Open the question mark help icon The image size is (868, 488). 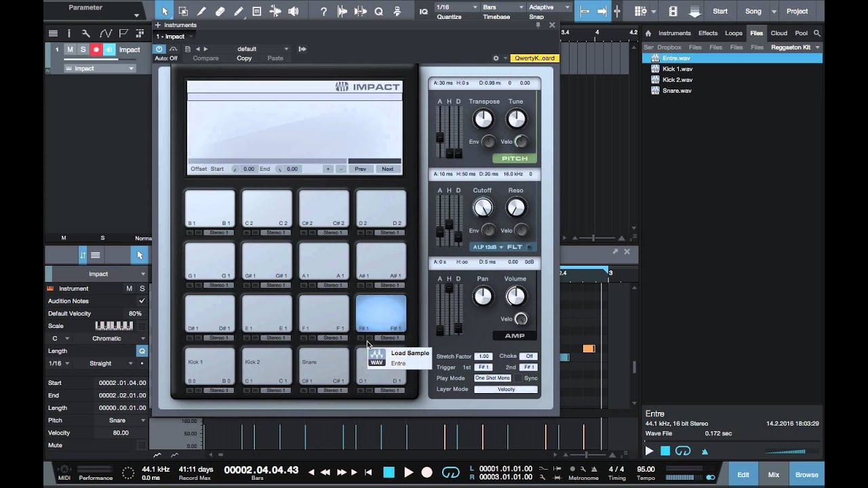click(323, 11)
